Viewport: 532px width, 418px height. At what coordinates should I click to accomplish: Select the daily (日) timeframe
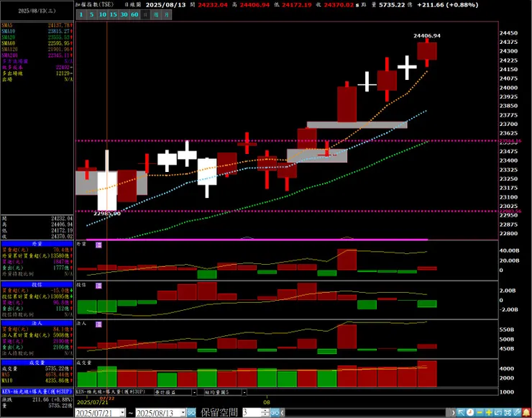pyautogui.click(x=145, y=14)
